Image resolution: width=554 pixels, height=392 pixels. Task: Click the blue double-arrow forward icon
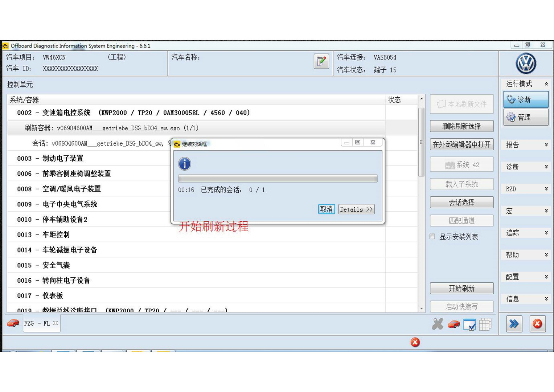coord(514,324)
